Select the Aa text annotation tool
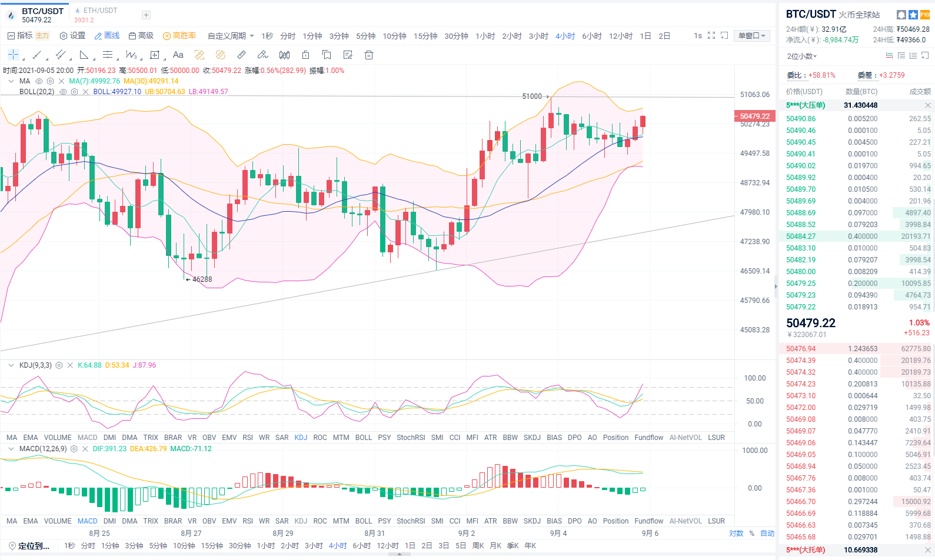This screenshot has height=560, width=935. 178,55
